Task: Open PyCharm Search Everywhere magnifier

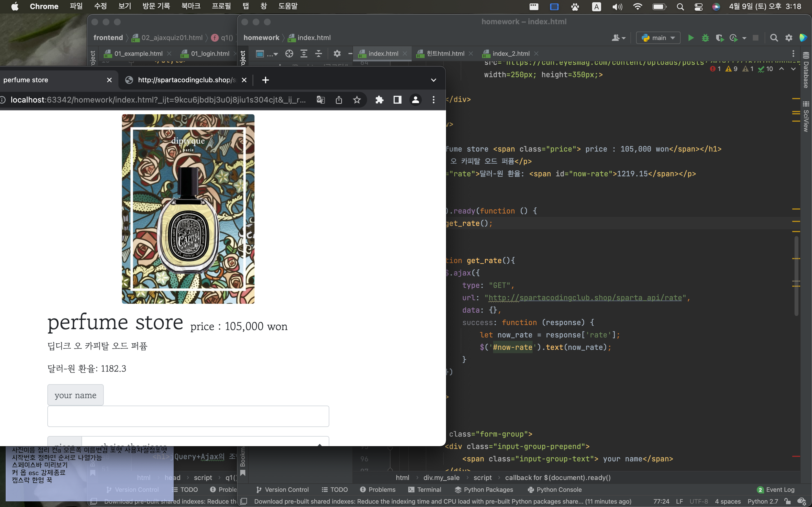Action: coord(774,38)
